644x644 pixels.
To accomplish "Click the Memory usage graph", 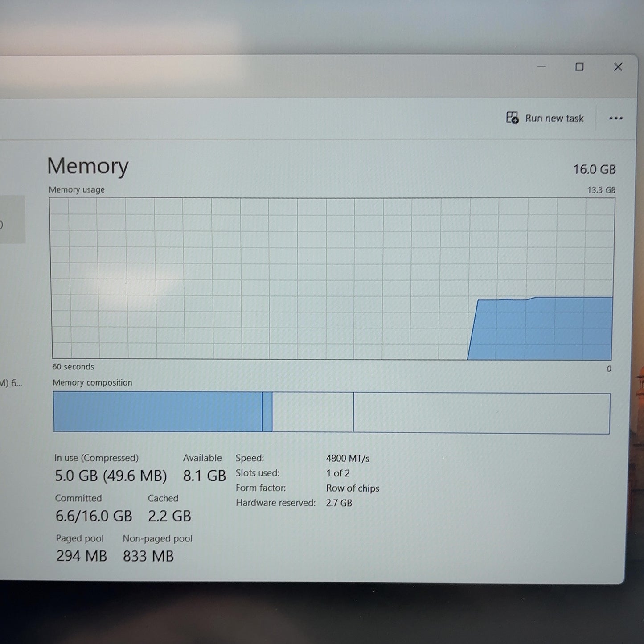I will tap(332, 279).
